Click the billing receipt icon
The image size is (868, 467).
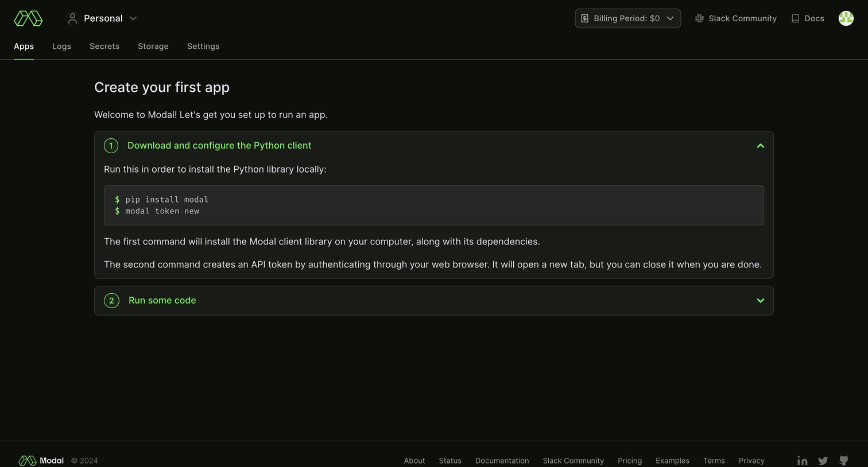(584, 18)
